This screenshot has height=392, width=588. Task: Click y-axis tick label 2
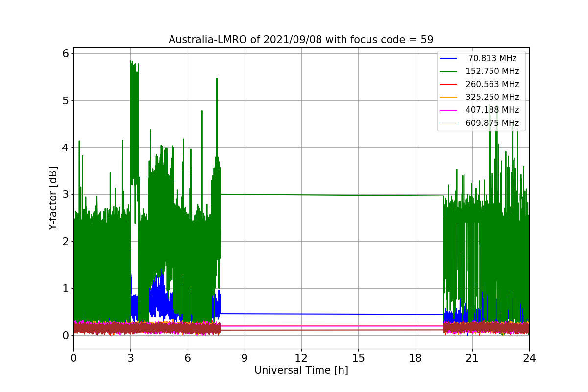pyautogui.click(x=65, y=241)
